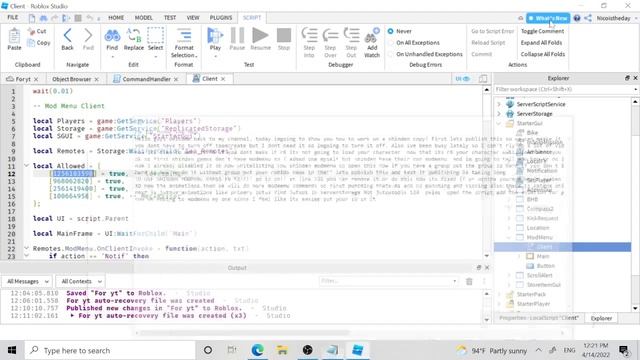
Task: Expand the auto-recovery (x3) output message
Action: pos(72,316)
